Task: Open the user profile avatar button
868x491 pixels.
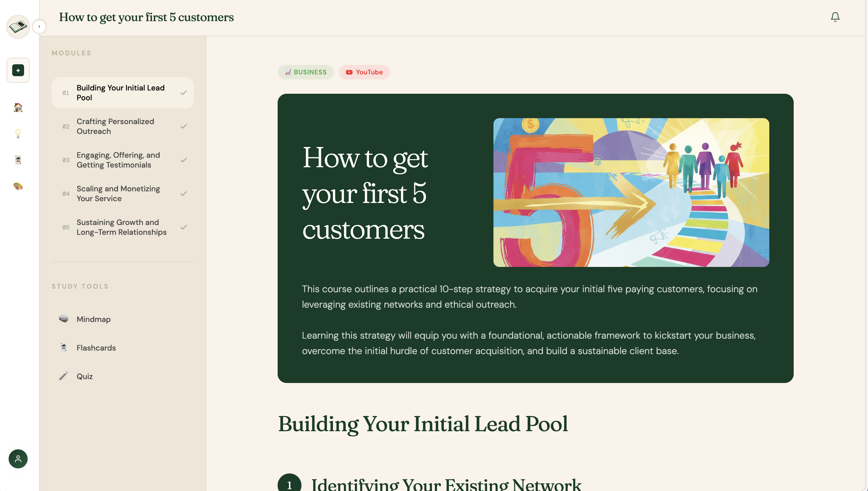Action: 18,459
